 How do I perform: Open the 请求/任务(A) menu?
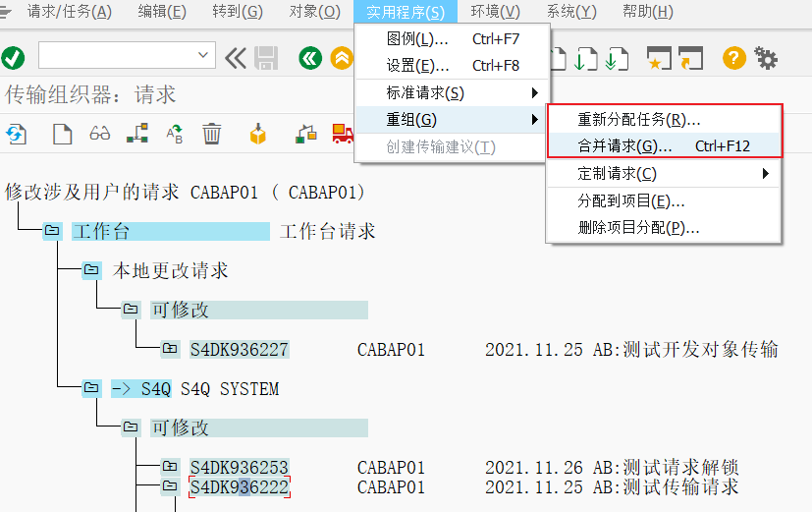[70, 12]
